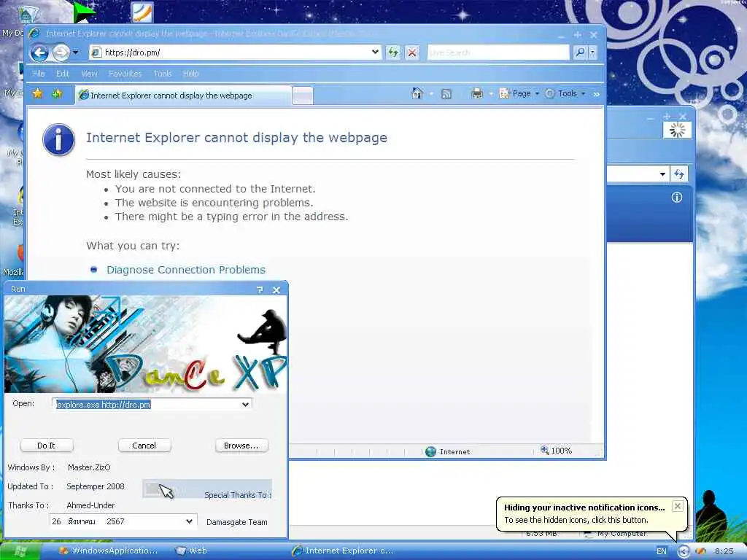Click the tray icon beside the clock
747x560 pixels.
(700, 551)
